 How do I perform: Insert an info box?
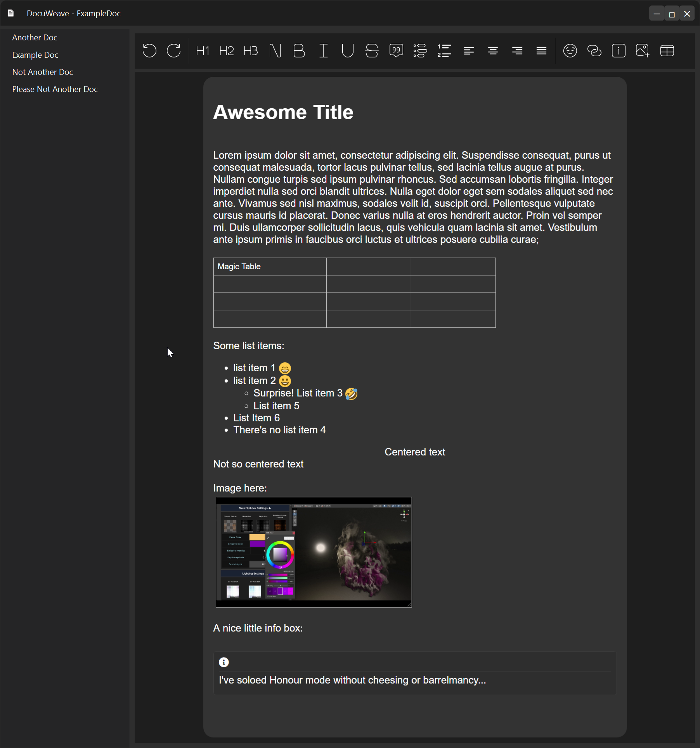pyautogui.click(x=619, y=51)
